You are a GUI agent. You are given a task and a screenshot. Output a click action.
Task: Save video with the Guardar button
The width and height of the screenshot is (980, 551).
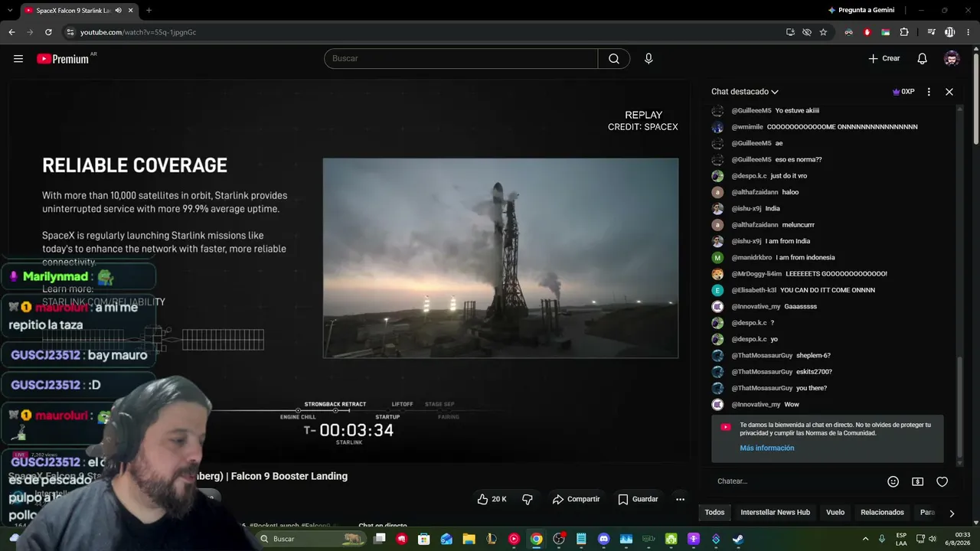638,499
